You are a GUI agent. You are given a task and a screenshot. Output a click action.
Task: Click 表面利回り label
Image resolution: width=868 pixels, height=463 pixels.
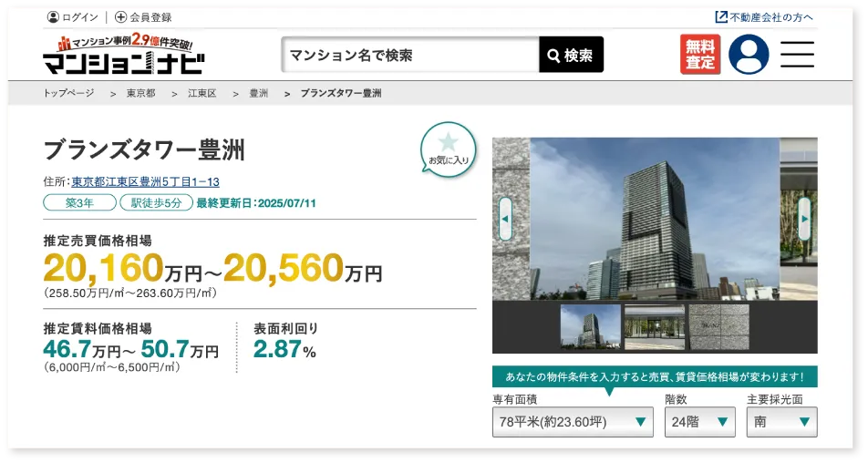pyautogui.click(x=286, y=329)
